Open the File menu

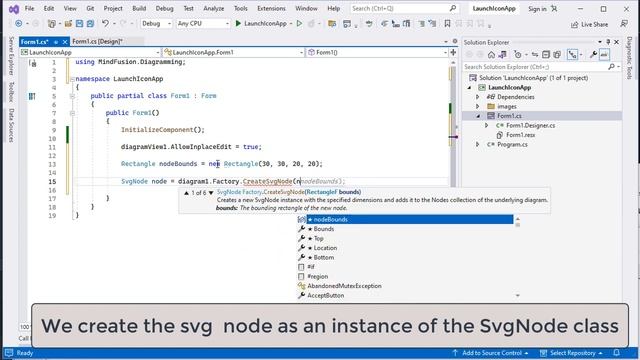pos(29,8)
